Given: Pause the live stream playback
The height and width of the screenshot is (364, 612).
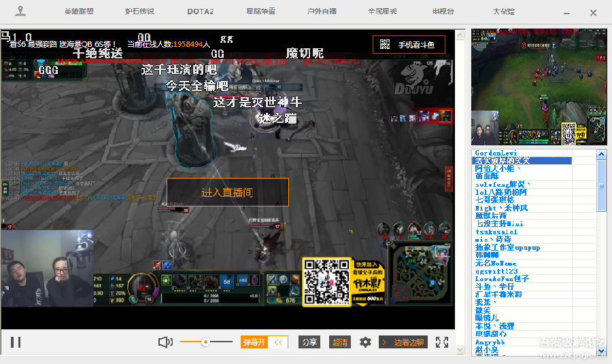Looking at the screenshot, I should click(16, 342).
